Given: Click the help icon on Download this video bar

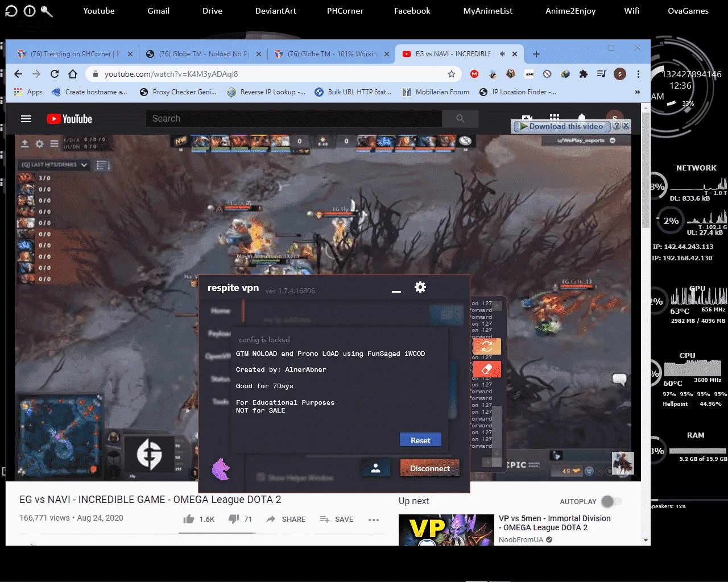Looking at the screenshot, I should 617,126.
